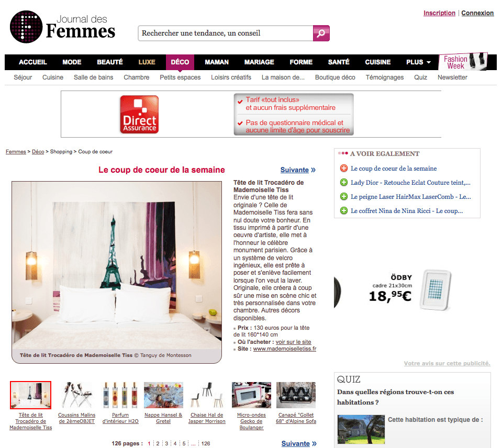Click the bottom Suivante pagination arrow
Screen dimensions: 502x448
[x=299, y=443]
